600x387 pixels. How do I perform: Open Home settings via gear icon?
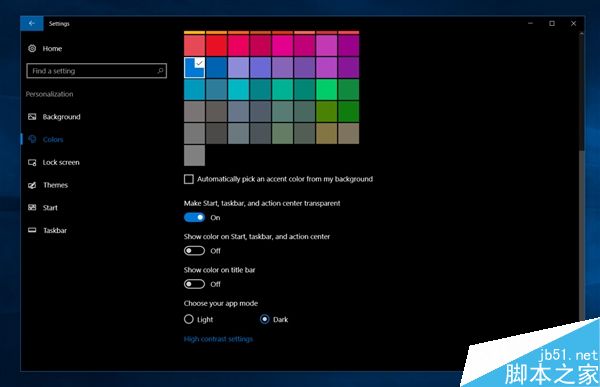tap(32, 48)
